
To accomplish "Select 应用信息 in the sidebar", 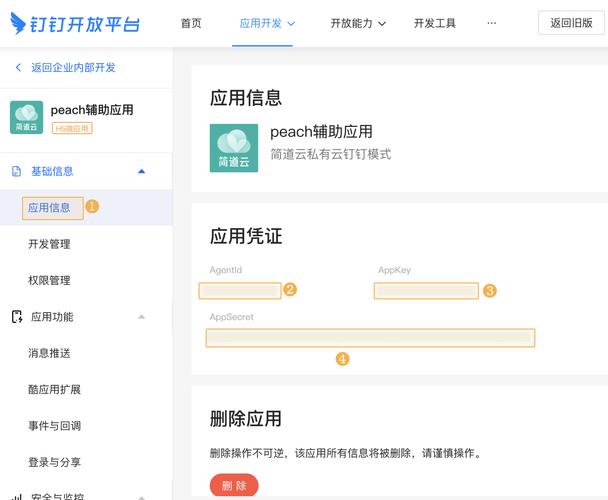I will [x=49, y=208].
